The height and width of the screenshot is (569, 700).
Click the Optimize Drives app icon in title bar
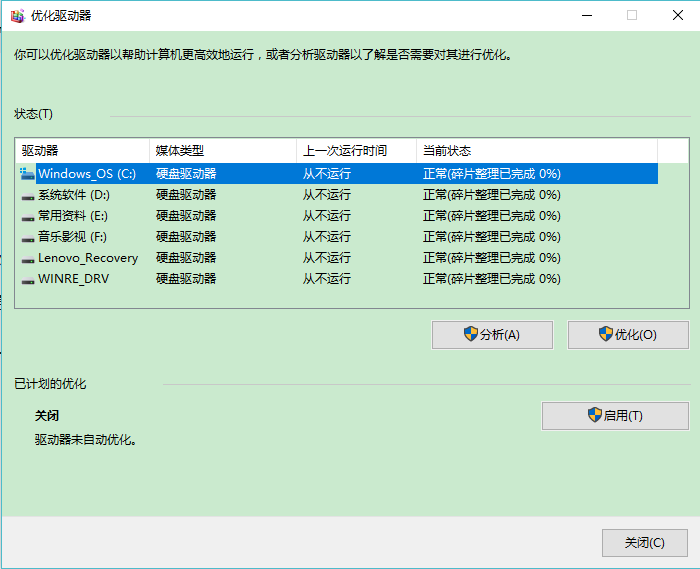18,16
